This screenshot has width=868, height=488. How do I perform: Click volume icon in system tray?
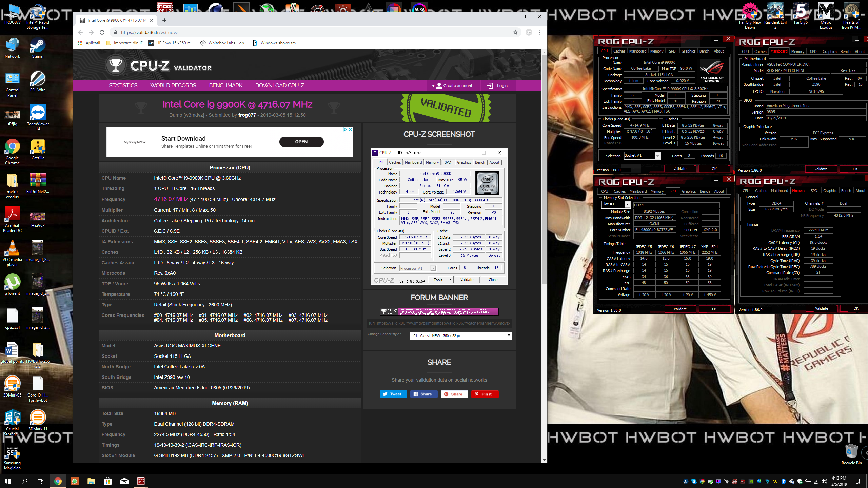[824, 481]
